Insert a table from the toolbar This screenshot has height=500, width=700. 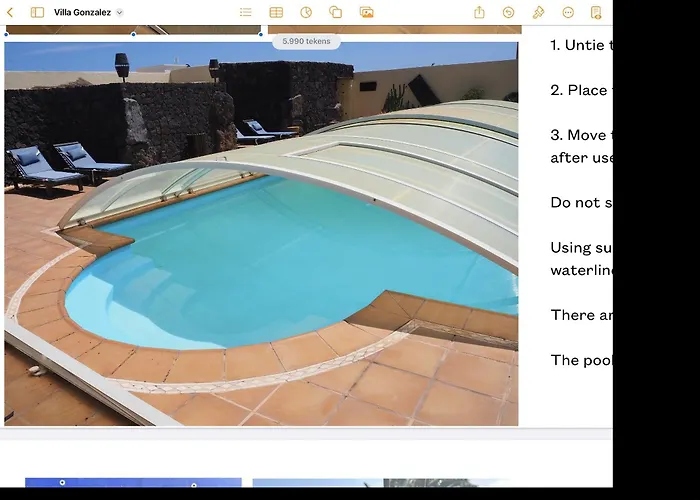(276, 12)
